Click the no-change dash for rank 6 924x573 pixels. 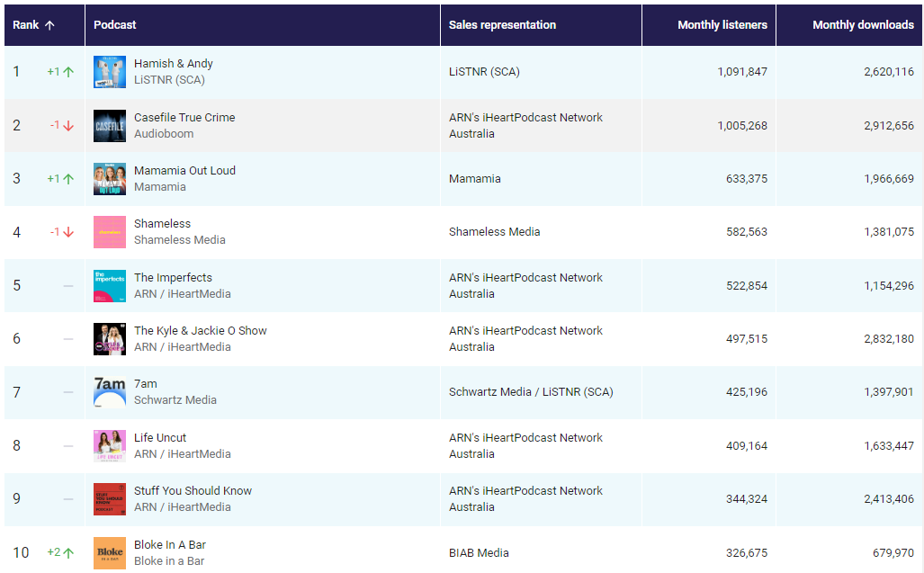point(68,339)
